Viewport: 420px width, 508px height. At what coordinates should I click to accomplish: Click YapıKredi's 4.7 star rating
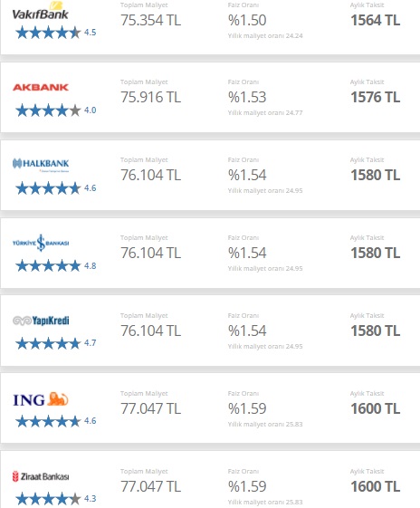pyautogui.click(x=56, y=343)
